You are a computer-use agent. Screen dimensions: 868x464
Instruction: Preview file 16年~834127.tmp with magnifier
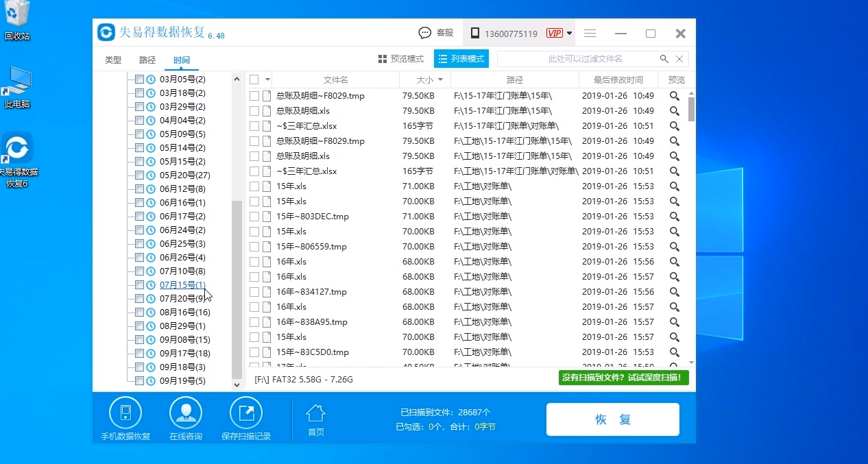click(x=675, y=292)
